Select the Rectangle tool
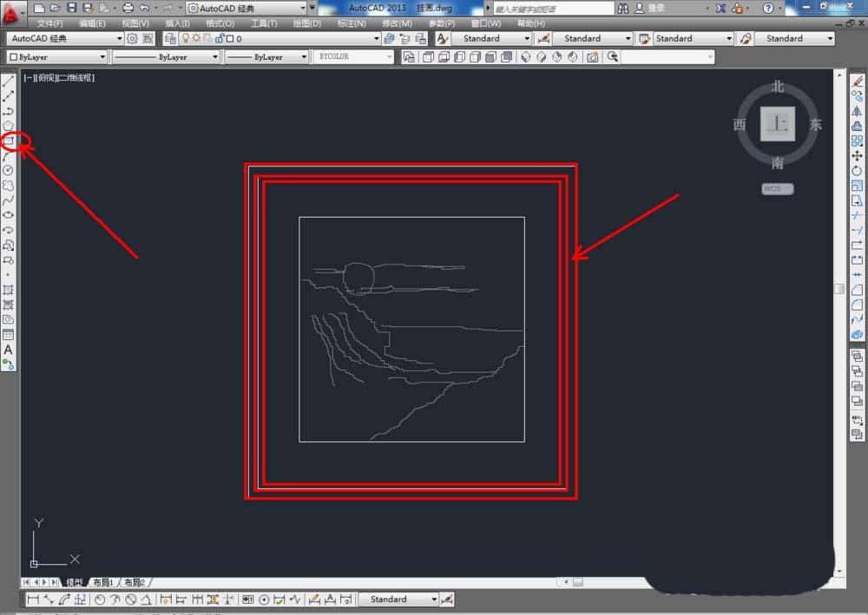 pyautogui.click(x=9, y=141)
